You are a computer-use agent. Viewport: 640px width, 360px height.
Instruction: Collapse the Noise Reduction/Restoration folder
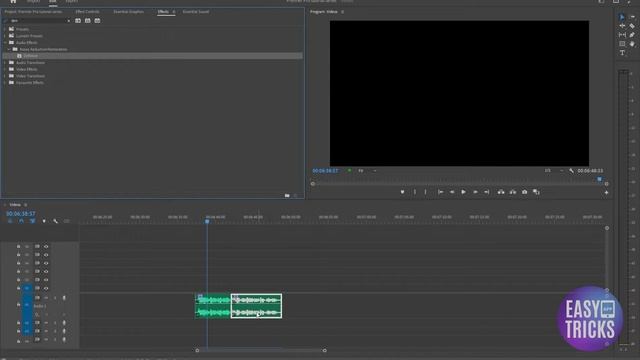click(9, 49)
